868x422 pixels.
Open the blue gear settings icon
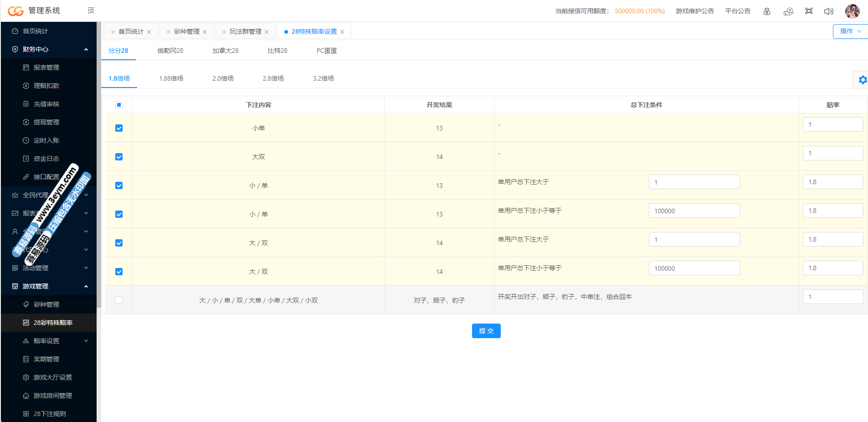coord(863,80)
